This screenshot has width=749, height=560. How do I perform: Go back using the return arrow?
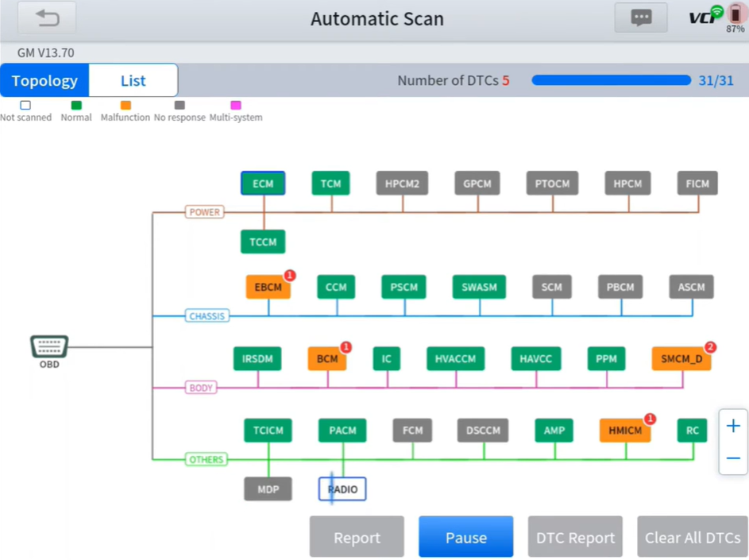click(47, 18)
